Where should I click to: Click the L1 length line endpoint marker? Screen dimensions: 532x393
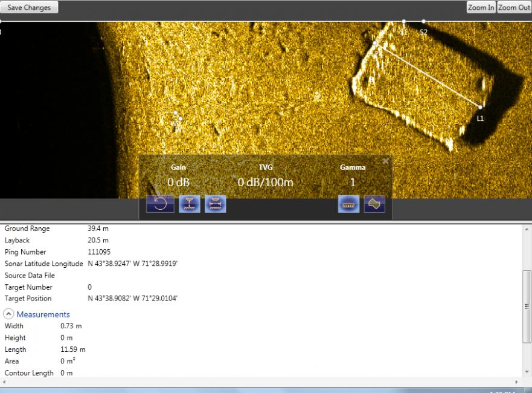(480, 108)
